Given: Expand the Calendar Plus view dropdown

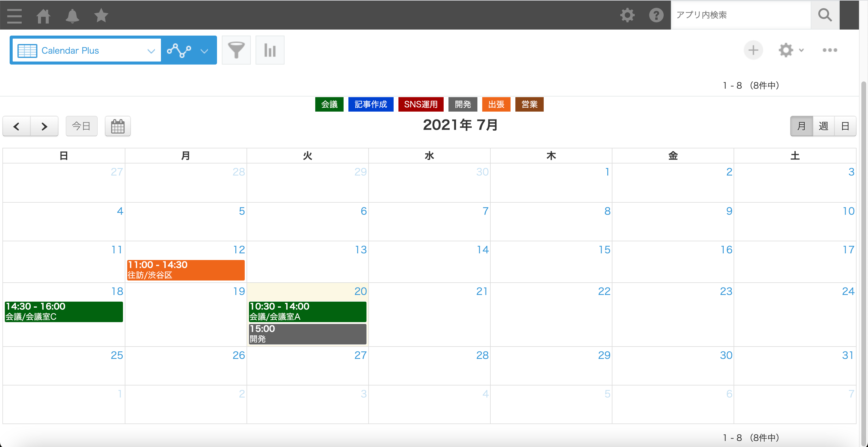Looking at the screenshot, I should point(151,51).
